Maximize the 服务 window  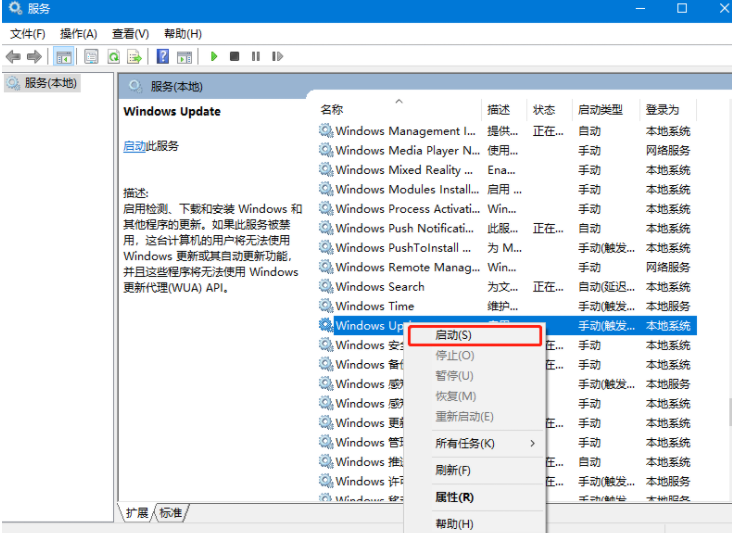(x=682, y=9)
